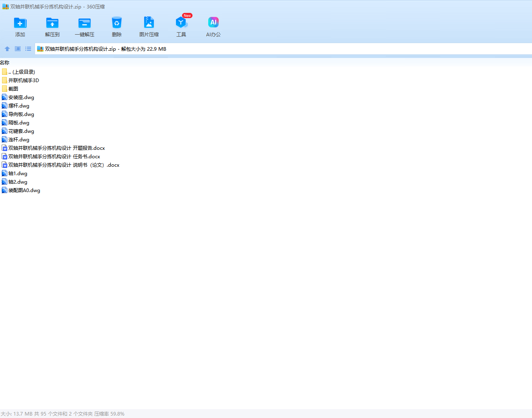This screenshot has height=418, width=532.
Task: Select file 摆杆.dwg
Action: click(16, 106)
